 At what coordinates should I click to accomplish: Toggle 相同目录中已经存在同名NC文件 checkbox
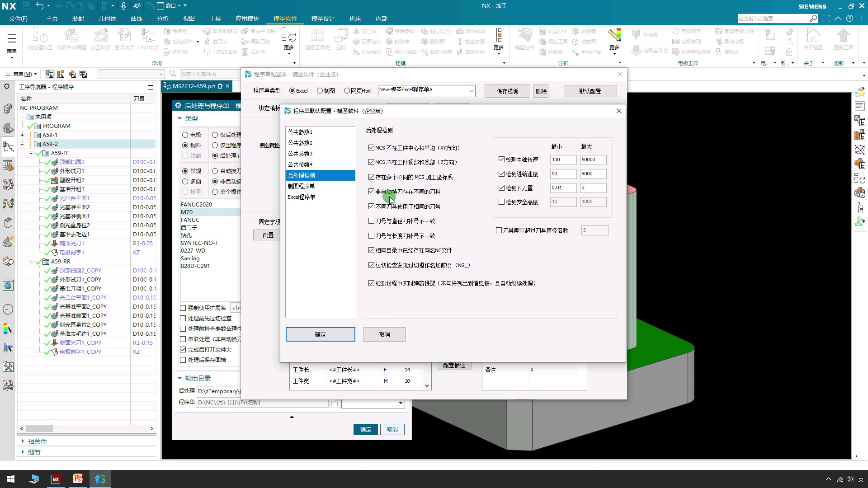point(371,250)
